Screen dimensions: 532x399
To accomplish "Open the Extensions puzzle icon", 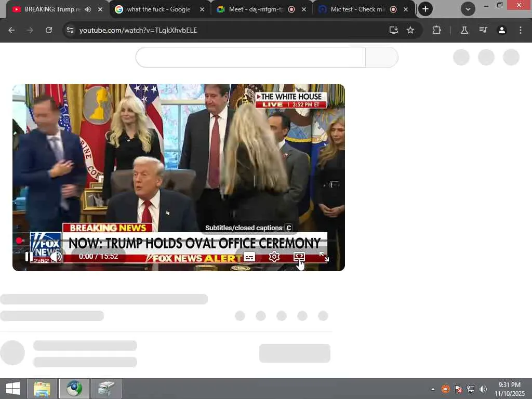I will point(436,30).
